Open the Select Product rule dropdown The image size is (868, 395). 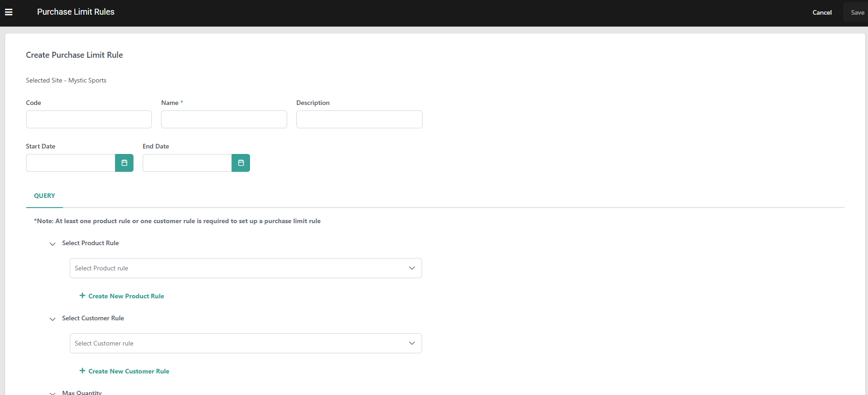tap(246, 268)
